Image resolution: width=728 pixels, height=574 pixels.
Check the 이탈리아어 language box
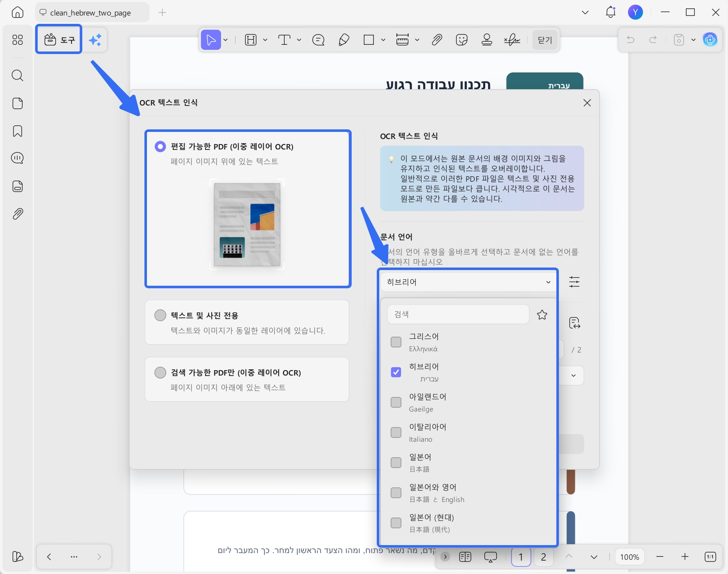(396, 432)
